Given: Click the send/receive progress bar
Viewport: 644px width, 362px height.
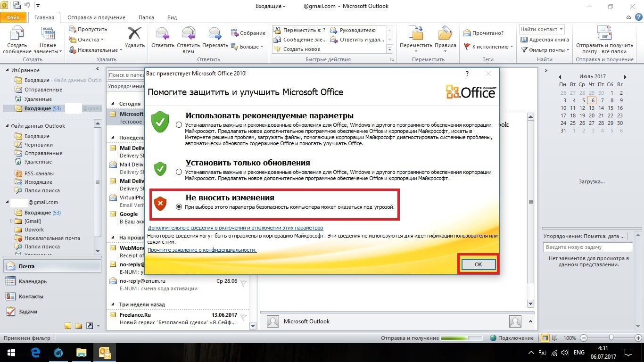Looking at the screenshot, I should pyautogui.click(x=462, y=338).
